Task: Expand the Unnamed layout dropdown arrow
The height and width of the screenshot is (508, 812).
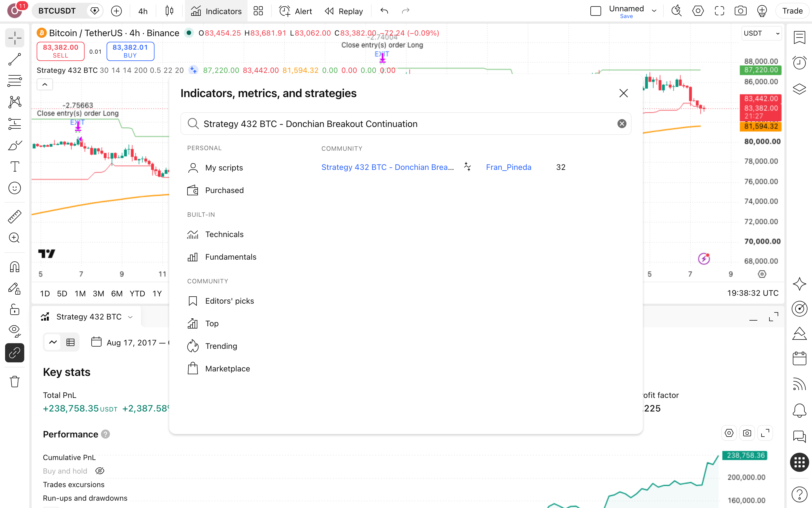Action: click(x=654, y=11)
